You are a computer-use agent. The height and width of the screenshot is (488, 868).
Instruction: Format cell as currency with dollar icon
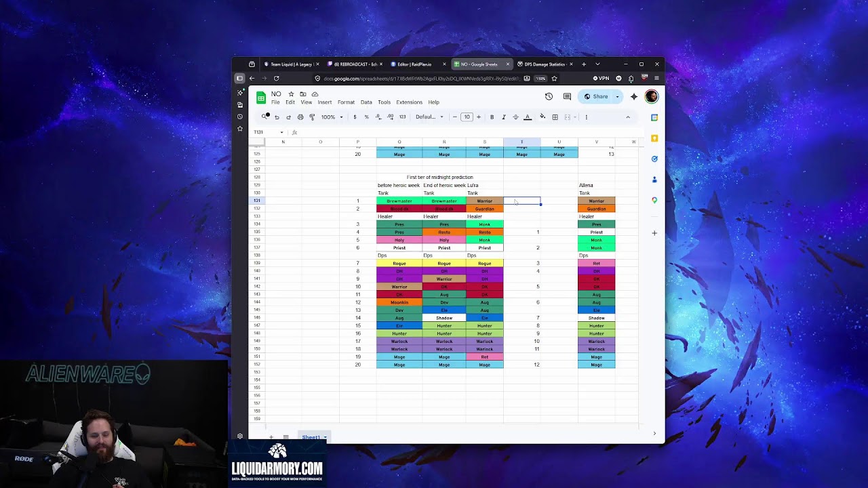coord(355,117)
